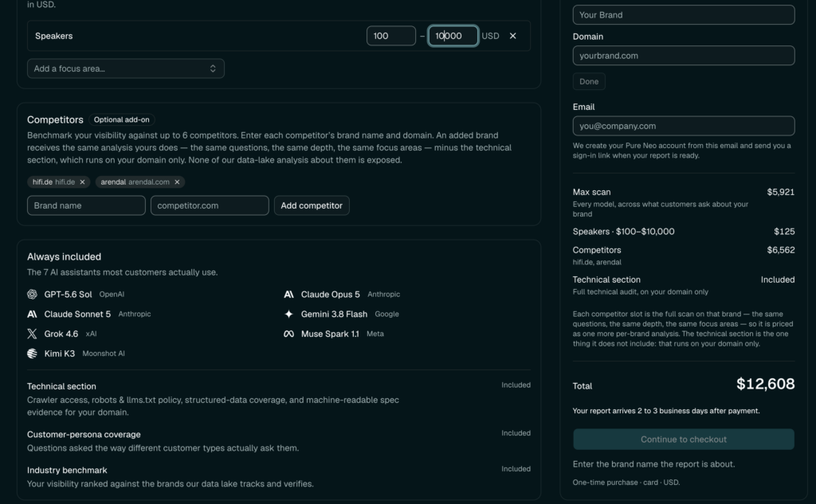Click the Speakers focus area label
The image size is (816, 504).
click(x=54, y=36)
